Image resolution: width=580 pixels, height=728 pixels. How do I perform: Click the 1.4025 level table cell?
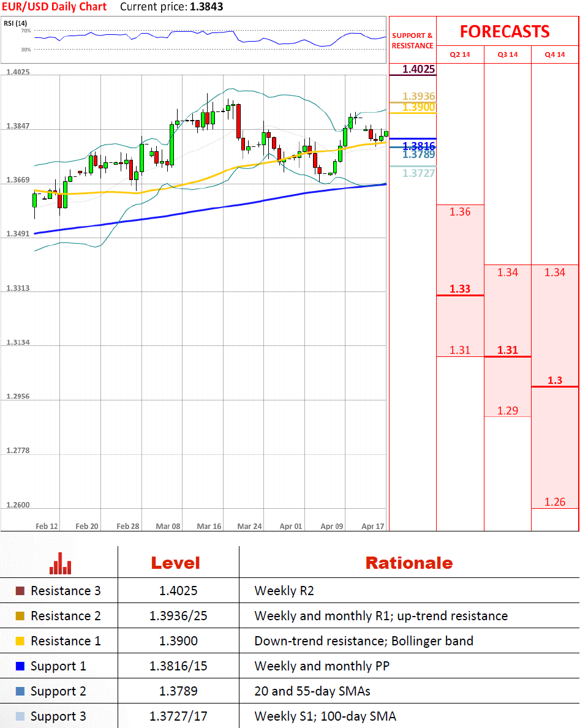(178, 591)
